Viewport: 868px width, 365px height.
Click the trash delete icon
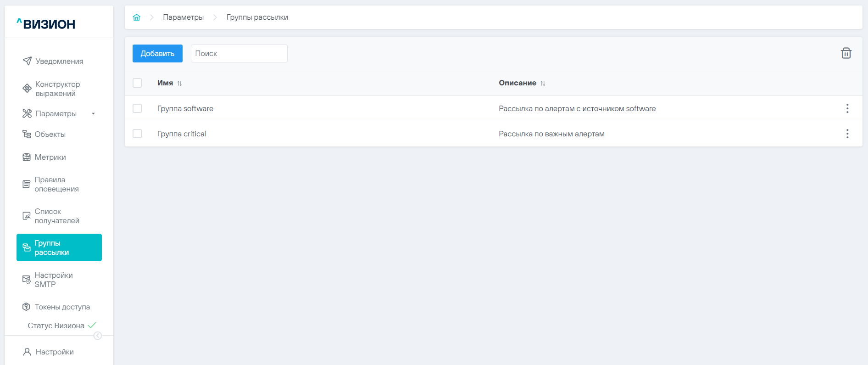point(846,53)
